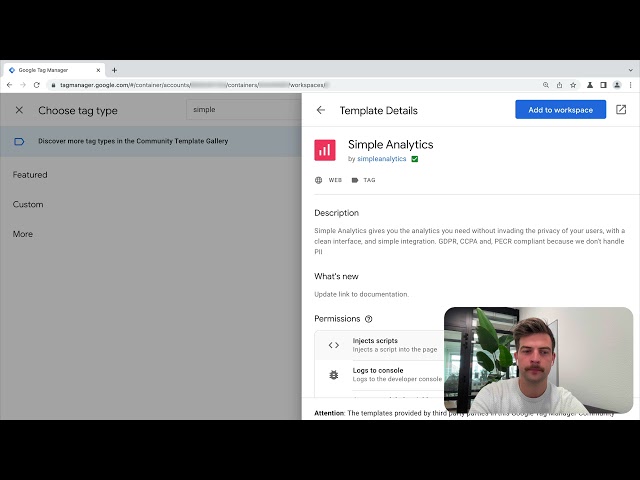This screenshot has height=480, width=640.
Task: Open Chrome three-dot menu
Action: (631, 85)
